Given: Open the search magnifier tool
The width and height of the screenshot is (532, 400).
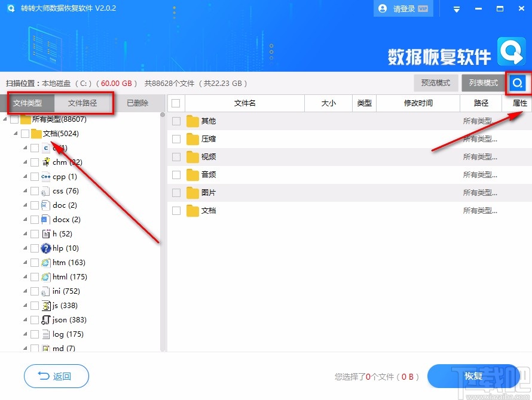Looking at the screenshot, I should coord(518,83).
